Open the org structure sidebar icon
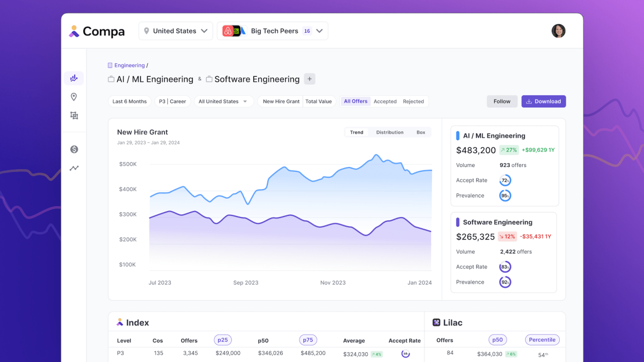Image resolution: width=644 pixels, height=362 pixels. pyautogui.click(x=74, y=115)
